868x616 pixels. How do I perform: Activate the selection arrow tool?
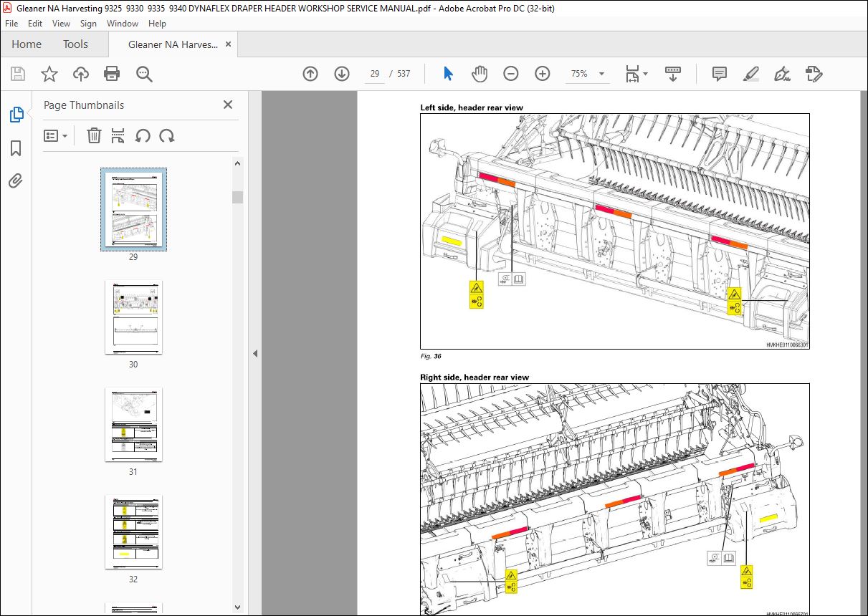click(x=449, y=74)
